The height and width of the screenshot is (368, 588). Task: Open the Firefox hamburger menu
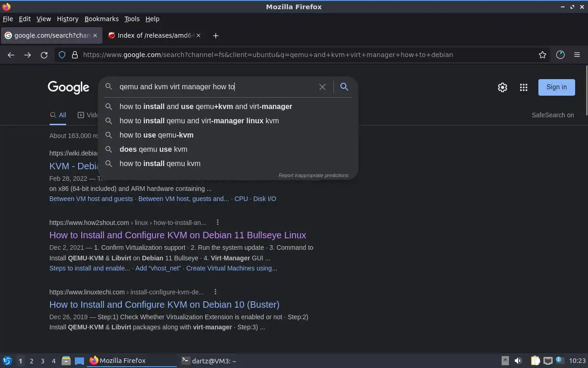pyautogui.click(x=577, y=55)
